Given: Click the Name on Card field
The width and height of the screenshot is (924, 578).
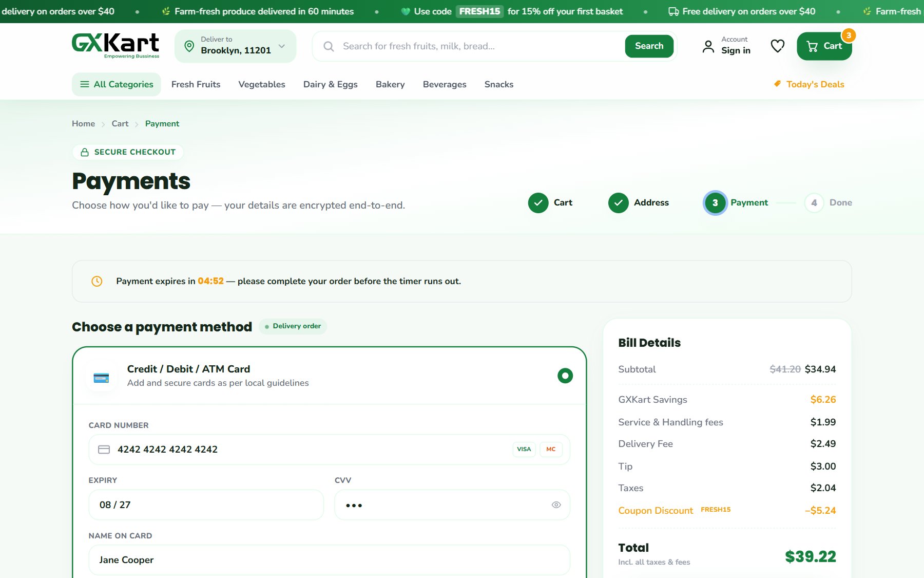Looking at the screenshot, I should tap(329, 560).
